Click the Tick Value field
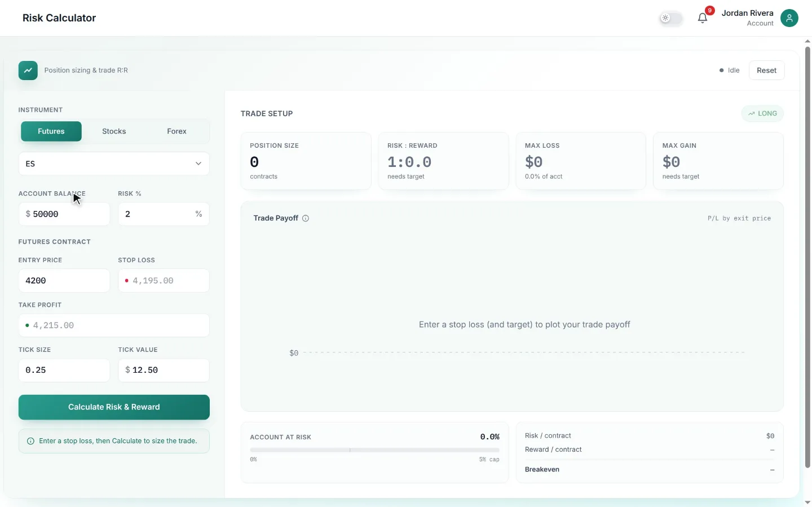 click(164, 371)
